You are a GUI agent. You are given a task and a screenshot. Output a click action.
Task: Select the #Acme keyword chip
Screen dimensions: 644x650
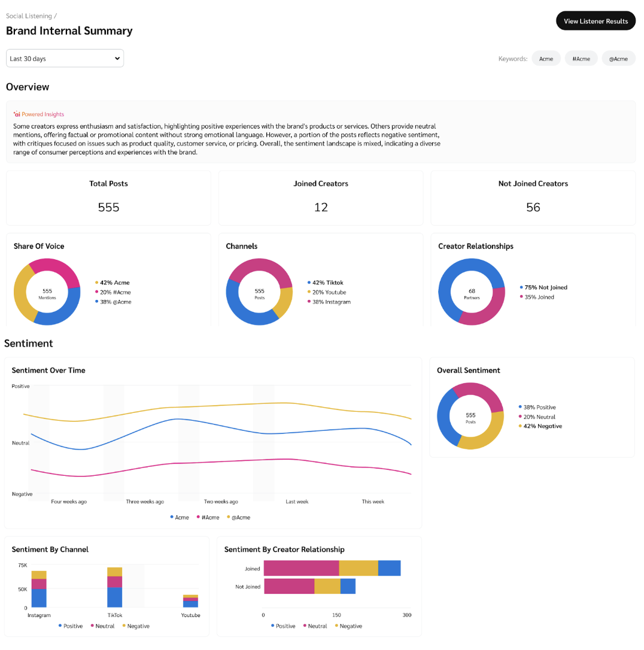581,59
